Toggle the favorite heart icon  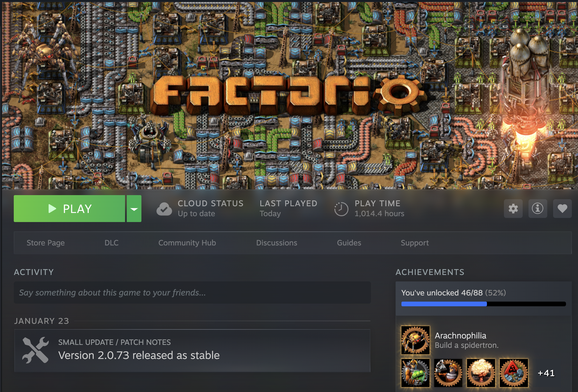tap(562, 209)
